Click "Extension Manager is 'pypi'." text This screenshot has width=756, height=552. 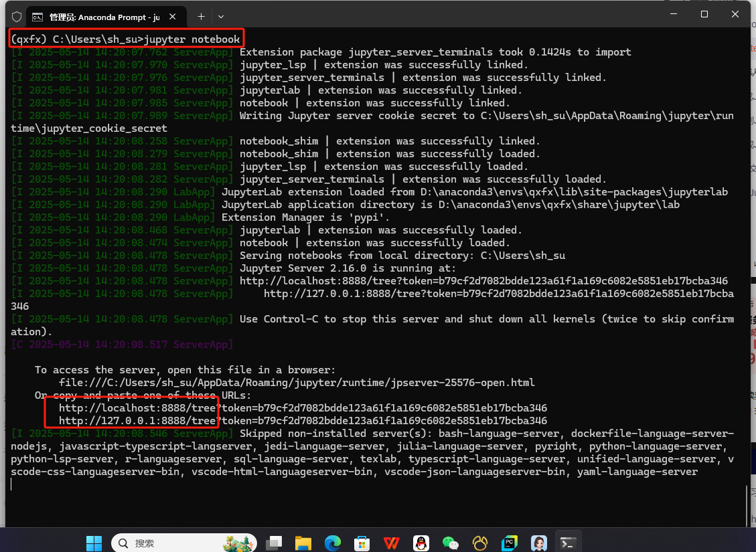(x=305, y=217)
